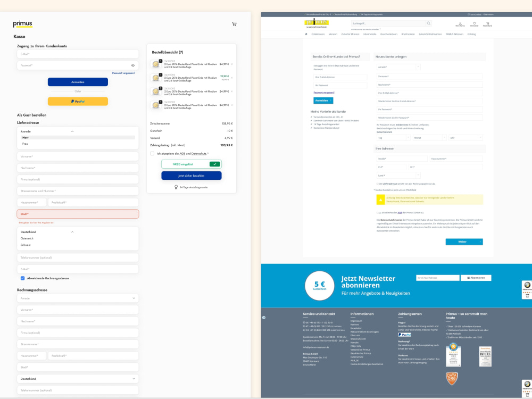532x399 pixels.
Task: Open the PRIMUS Aktionen menu item
Action: click(x=454, y=34)
